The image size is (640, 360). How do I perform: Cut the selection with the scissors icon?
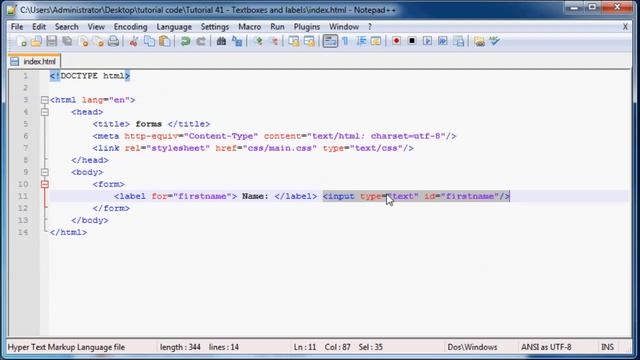(133, 41)
